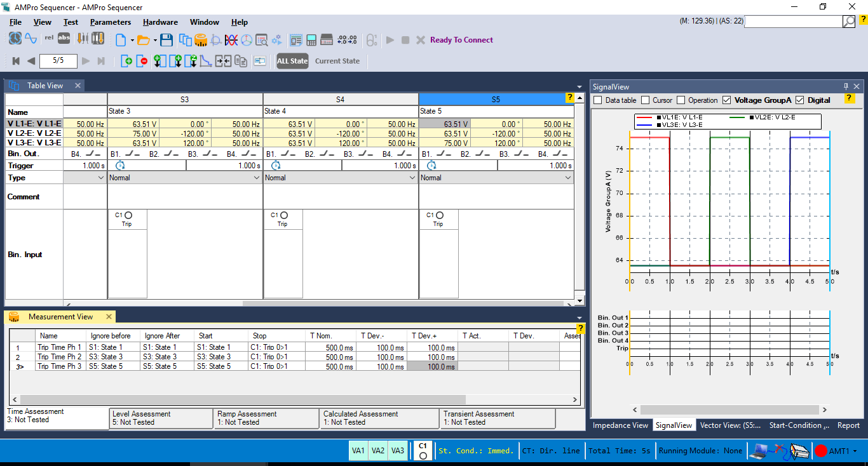Click the sine wave icon in toolbar
The height and width of the screenshot is (466, 868).
tap(31, 39)
